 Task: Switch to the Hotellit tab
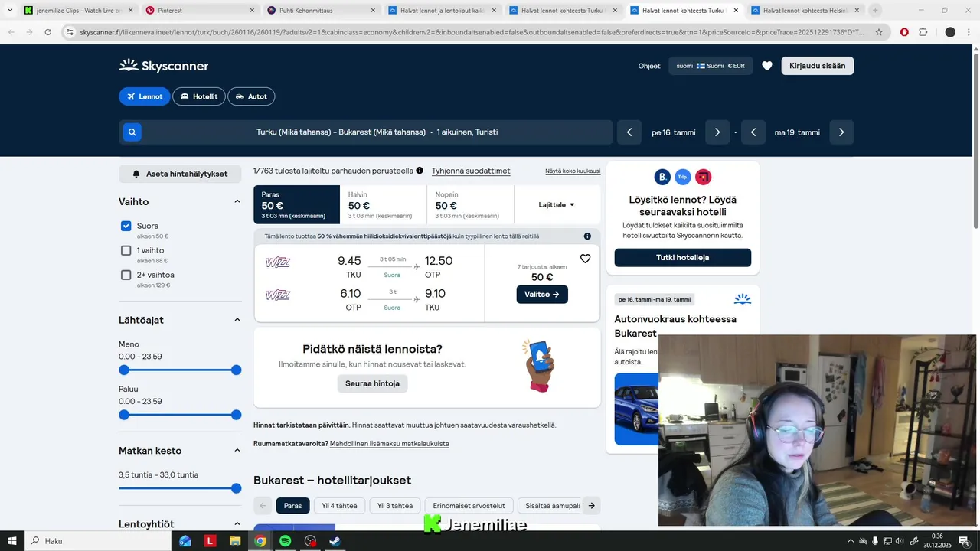click(x=199, y=96)
